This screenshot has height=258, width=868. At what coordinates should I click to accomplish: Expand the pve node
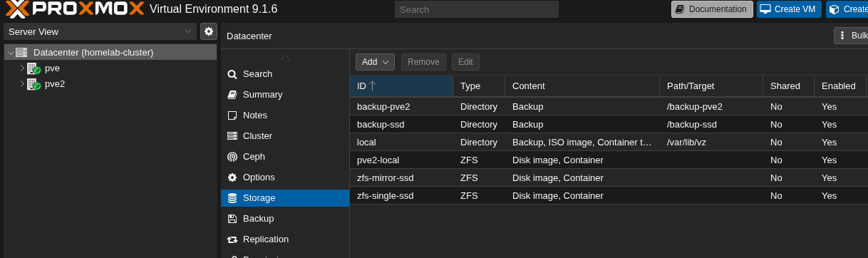click(22, 68)
